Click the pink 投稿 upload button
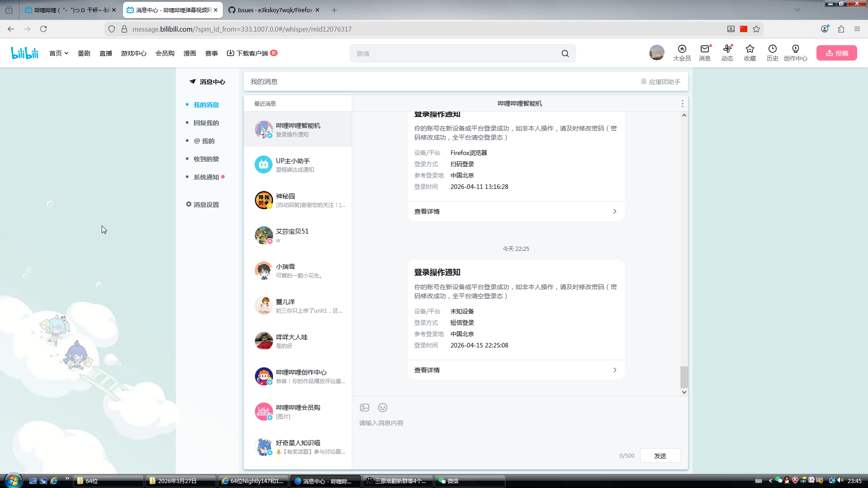Image resolution: width=868 pixels, height=488 pixels. 836,53
